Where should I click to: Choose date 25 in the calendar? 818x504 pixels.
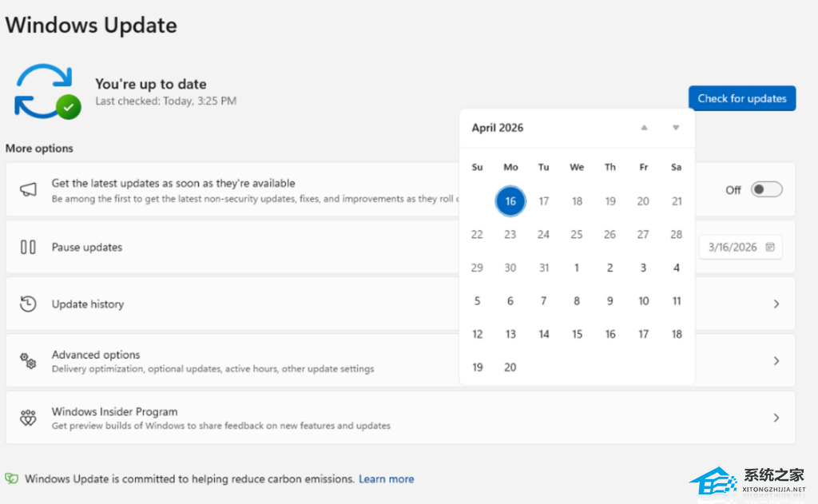pyautogui.click(x=577, y=234)
